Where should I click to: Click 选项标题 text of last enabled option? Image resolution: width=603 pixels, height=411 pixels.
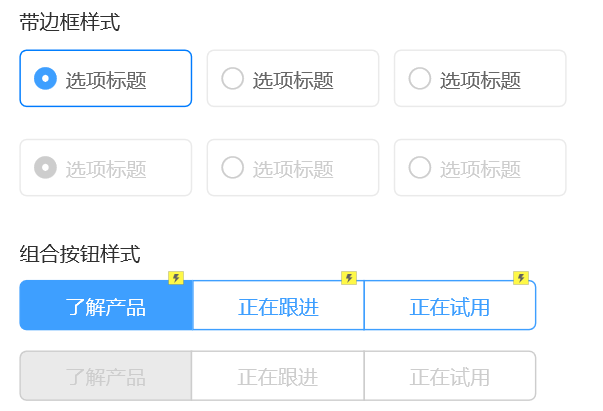tap(480, 80)
